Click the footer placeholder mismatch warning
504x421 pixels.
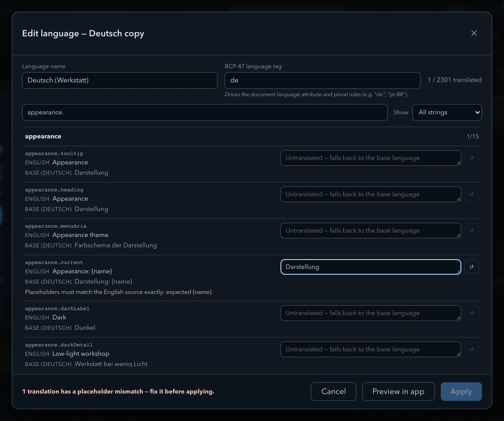[x=118, y=392]
